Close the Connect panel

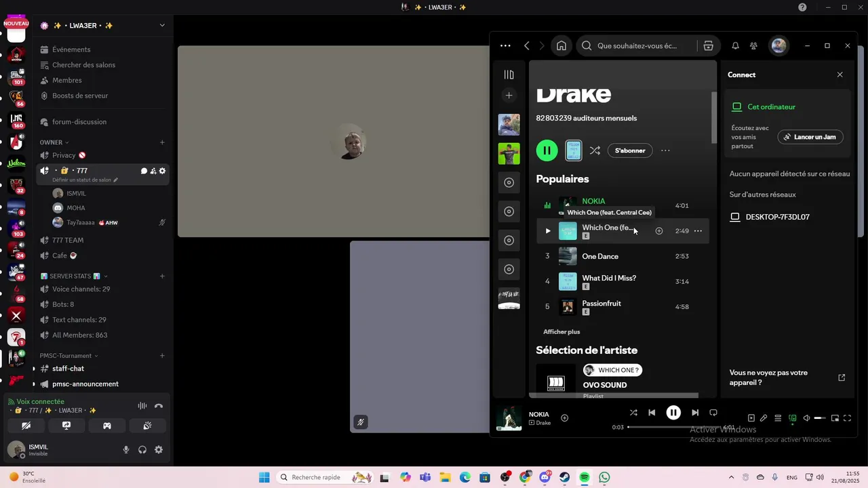click(x=840, y=75)
